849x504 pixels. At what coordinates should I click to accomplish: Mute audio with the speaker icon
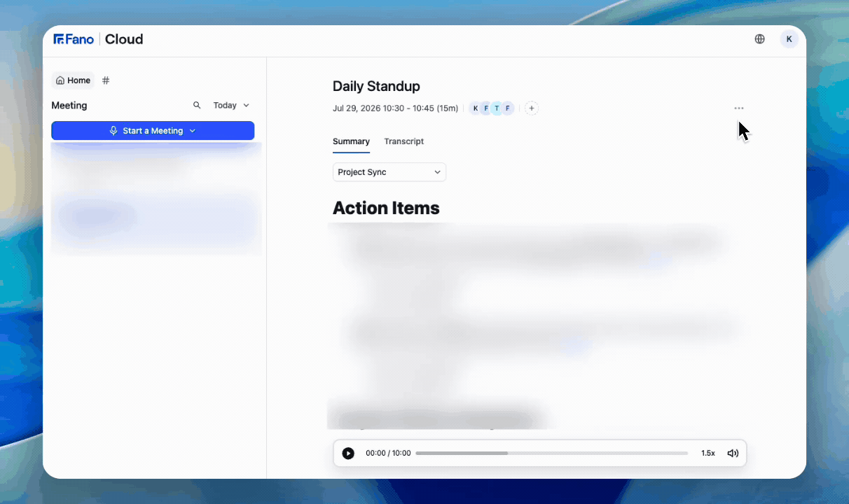coord(733,453)
